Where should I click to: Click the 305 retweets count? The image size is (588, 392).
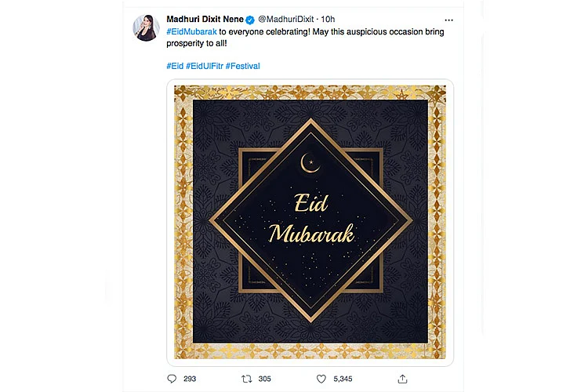coord(264,379)
